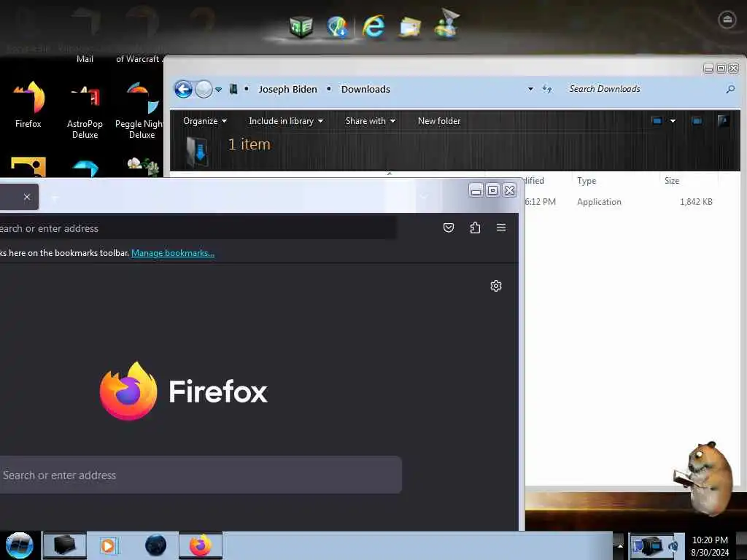Open new tab personalize gear icon
This screenshot has height=560, width=747.
[496, 286]
